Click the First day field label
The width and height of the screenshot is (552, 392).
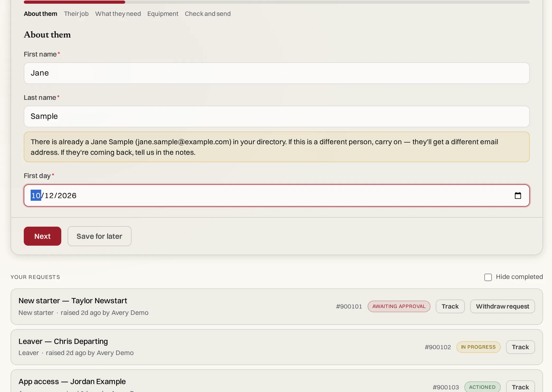tap(39, 176)
